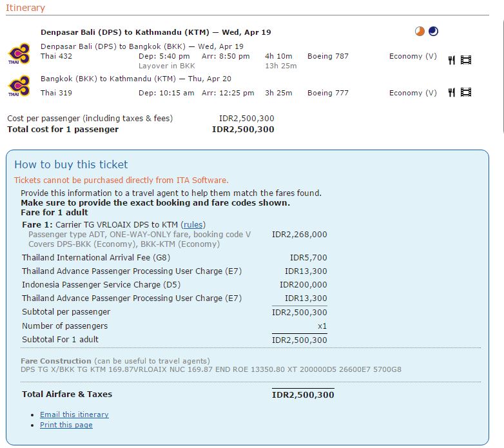This screenshot has width=504, height=448.
Task: Click 'Fare 1: Carrier TG VRLOAIX' line
Action: (114, 224)
